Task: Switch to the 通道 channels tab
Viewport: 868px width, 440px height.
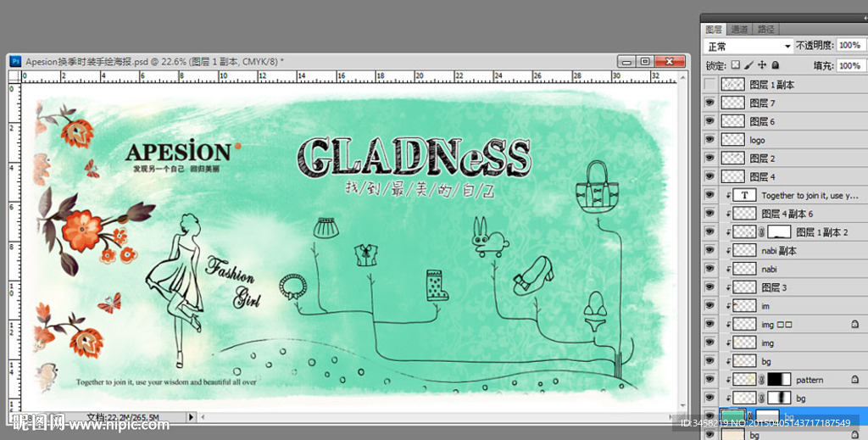Action: [739, 30]
